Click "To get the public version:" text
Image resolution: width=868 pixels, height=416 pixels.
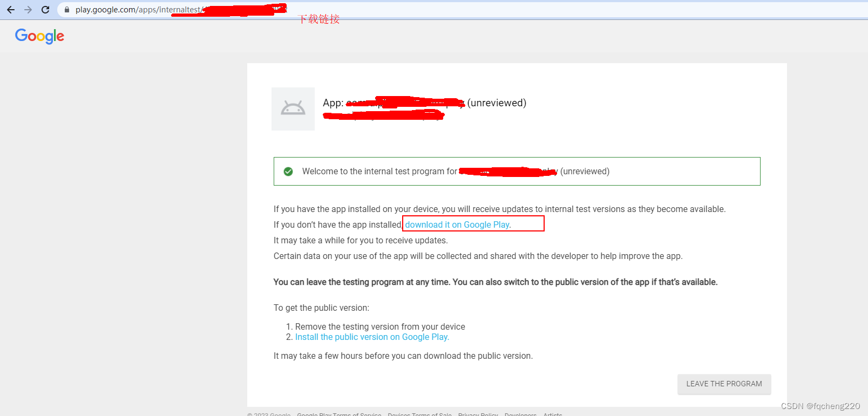tap(322, 308)
